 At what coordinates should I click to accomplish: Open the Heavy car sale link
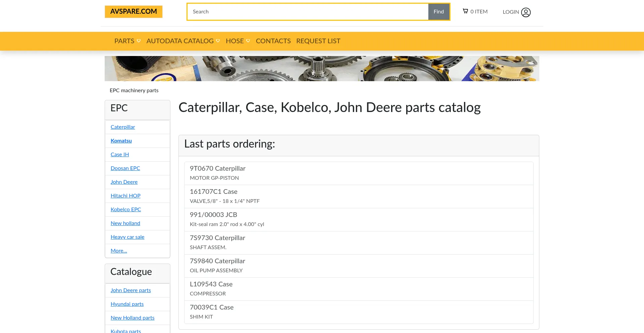(127, 237)
